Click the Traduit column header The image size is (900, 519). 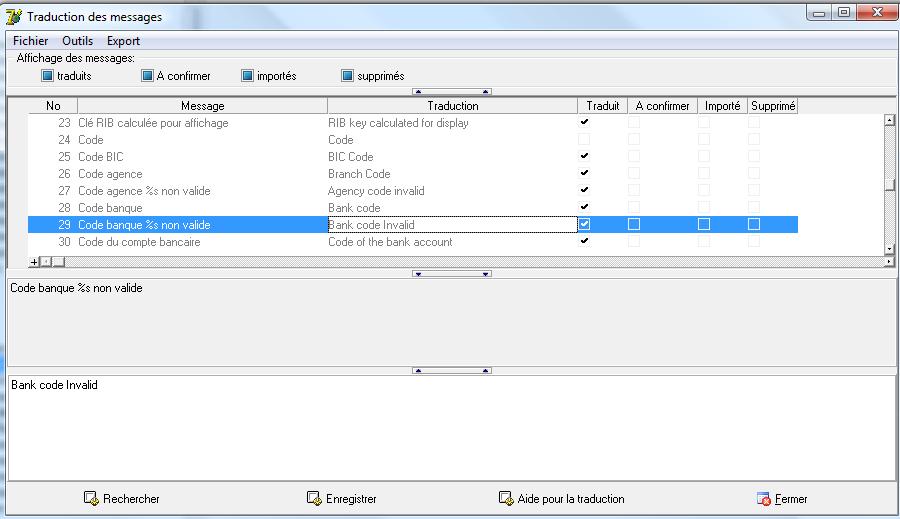(603, 106)
